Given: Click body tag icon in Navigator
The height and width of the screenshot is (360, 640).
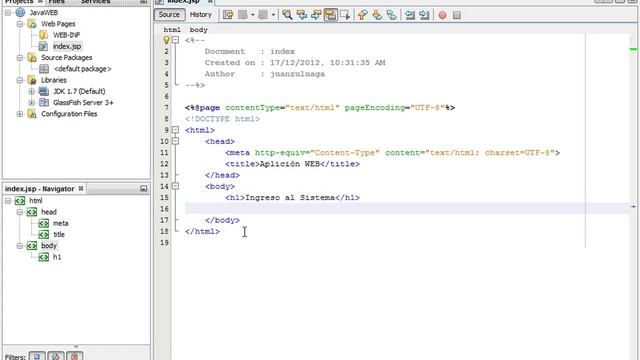Looking at the screenshot, I should pos(32,246).
